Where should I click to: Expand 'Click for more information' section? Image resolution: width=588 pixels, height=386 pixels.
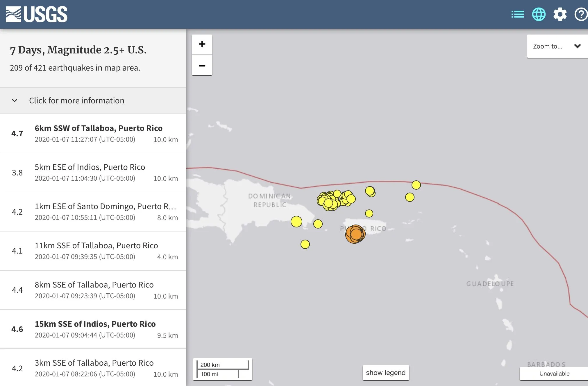77,100
